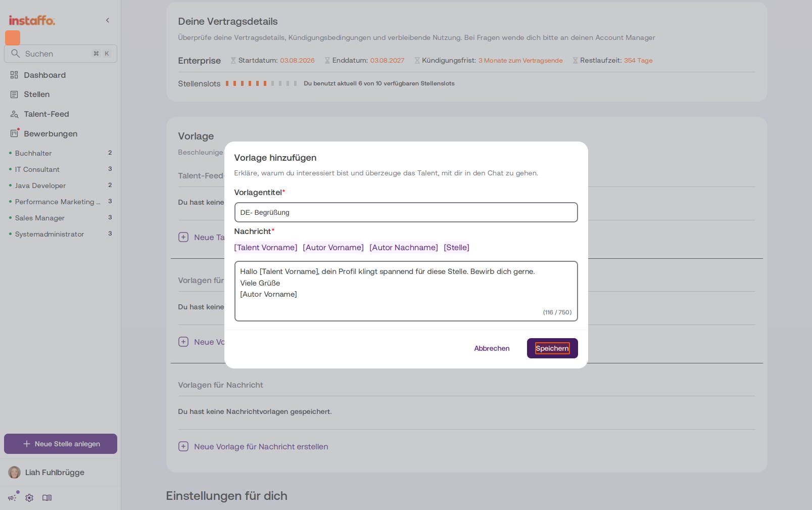Click Liah Fuhlbrügge's avatar

[15, 473]
